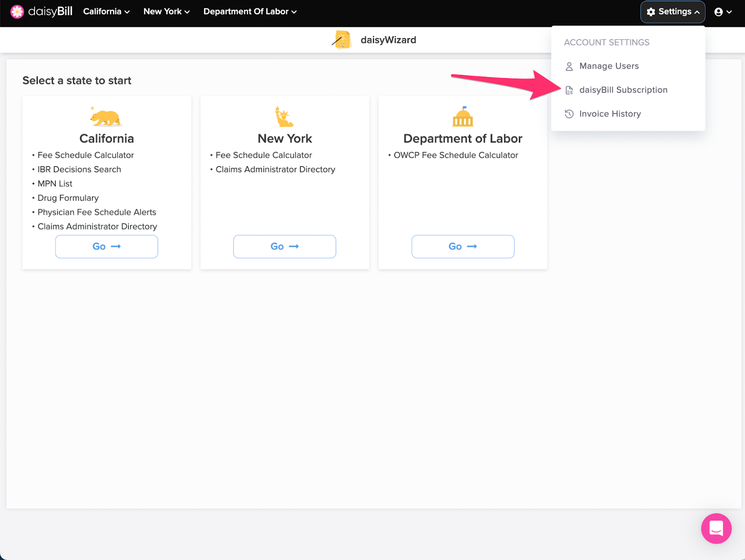This screenshot has width=745, height=560.
Task: Click the Department of Labor capitol icon
Action: click(463, 116)
